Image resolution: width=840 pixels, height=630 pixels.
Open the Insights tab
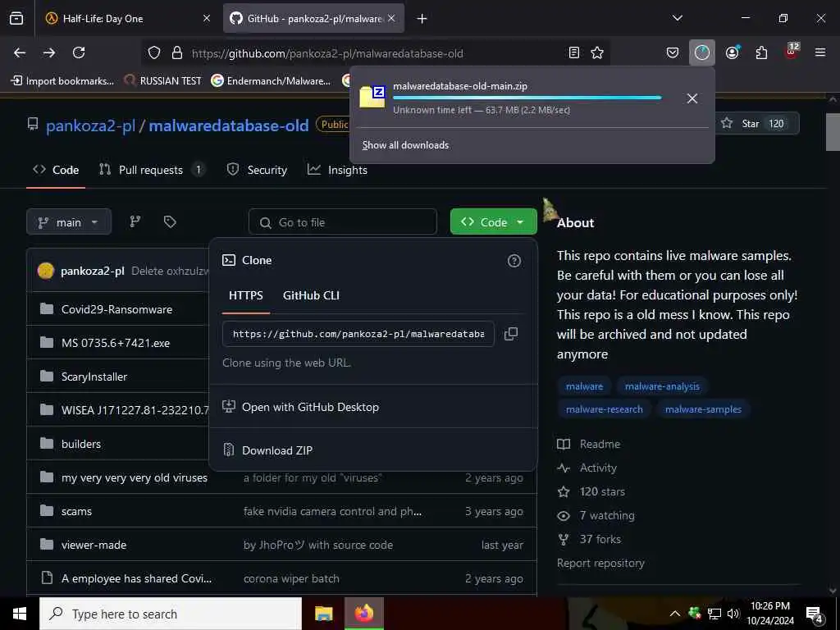(337, 170)
